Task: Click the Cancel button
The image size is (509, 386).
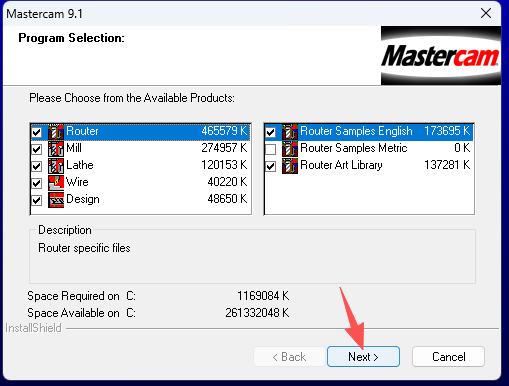Action: (x=448, y=357)
